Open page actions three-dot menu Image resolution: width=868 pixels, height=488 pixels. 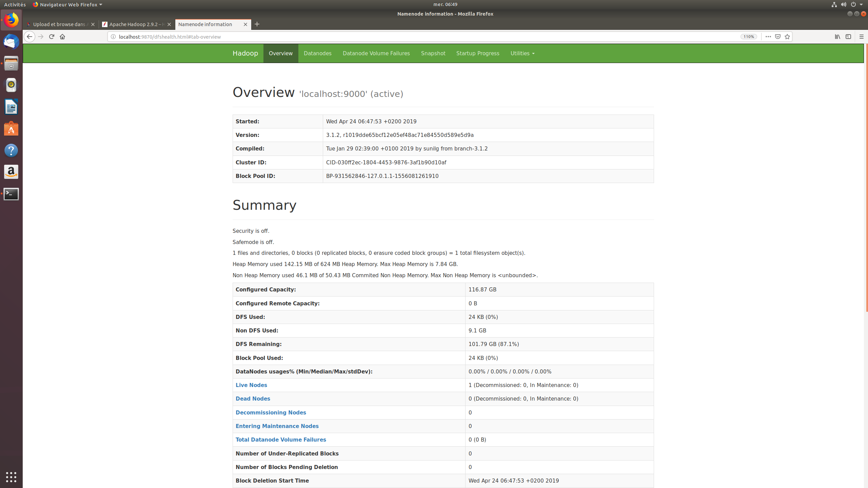pyautogui.click(x=768, y=37)
